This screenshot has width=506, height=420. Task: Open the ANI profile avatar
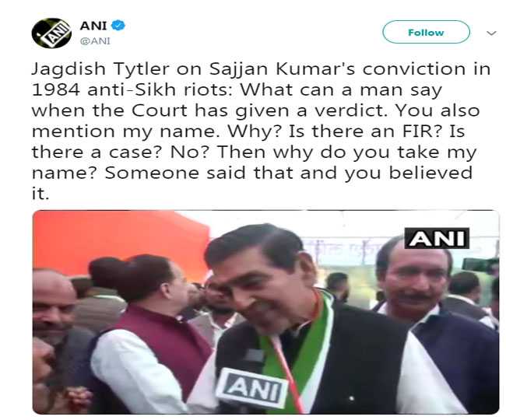51,33
